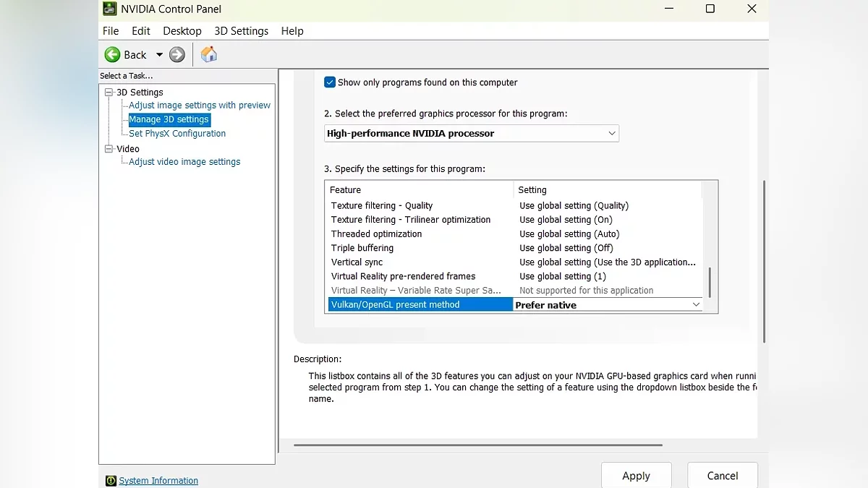Uncheck Show only programs found checkbox
Viewport: 868px width, 488px height.
pyautogui.click(x=330, y=82)
